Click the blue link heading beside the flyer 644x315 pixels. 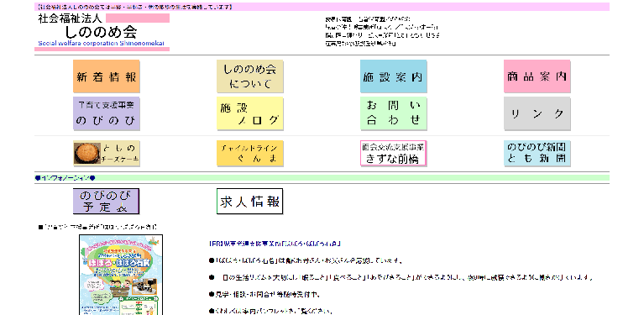coord(275,244)
